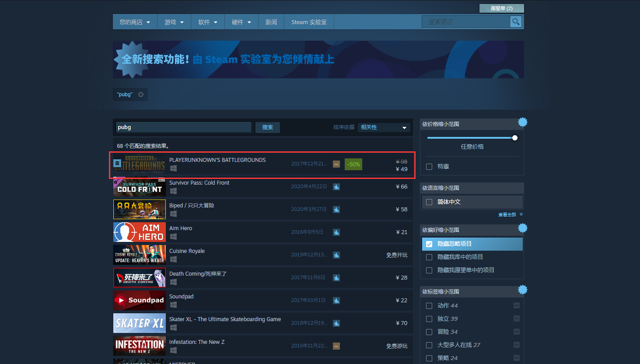The height and width of the screenshot is (364, 640).
Task: Expand the language list via 查看全部
Action: click(x=510, y=214)
